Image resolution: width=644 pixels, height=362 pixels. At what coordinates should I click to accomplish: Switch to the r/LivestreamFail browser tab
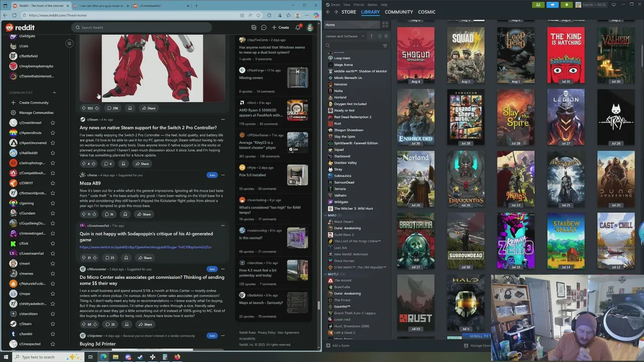click(x=161, y=6)
